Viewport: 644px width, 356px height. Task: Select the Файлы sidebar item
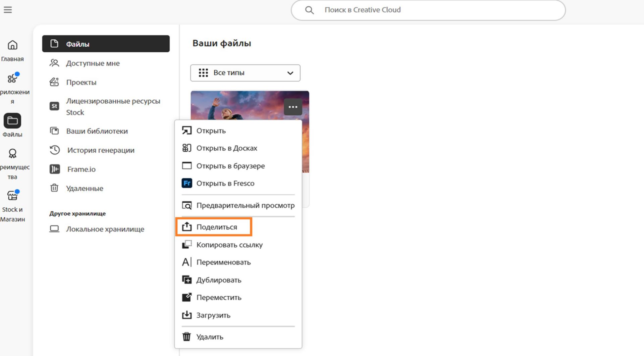pos(106,44)
